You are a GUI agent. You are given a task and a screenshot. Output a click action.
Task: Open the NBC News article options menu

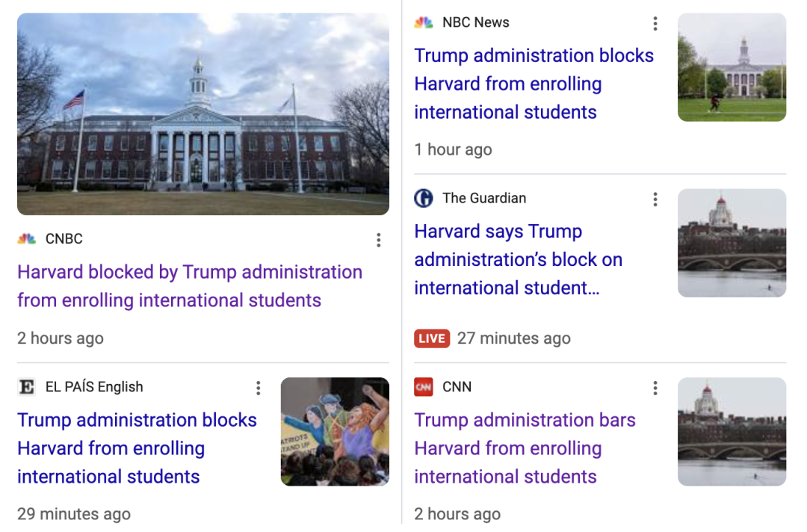[x=655, y=24]
